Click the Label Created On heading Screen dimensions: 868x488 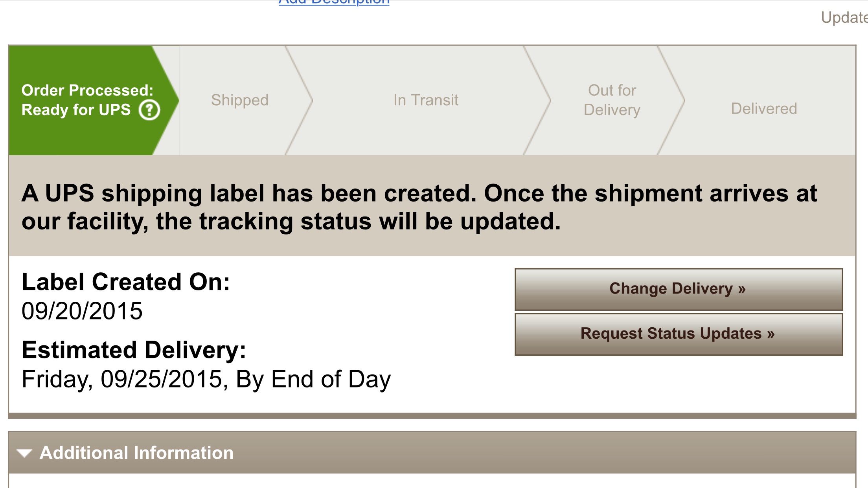tap(126, 282)
